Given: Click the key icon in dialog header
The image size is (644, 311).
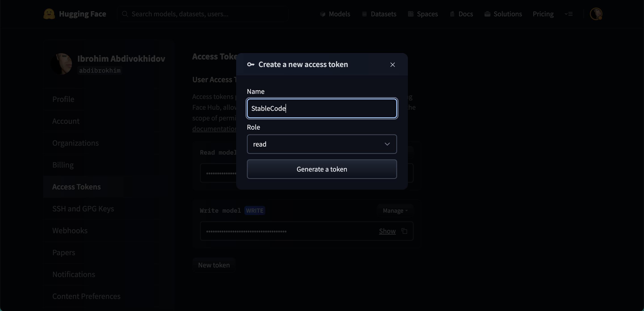Looking at the screenshot, I should pyautogui.click(x=250, y=64).
